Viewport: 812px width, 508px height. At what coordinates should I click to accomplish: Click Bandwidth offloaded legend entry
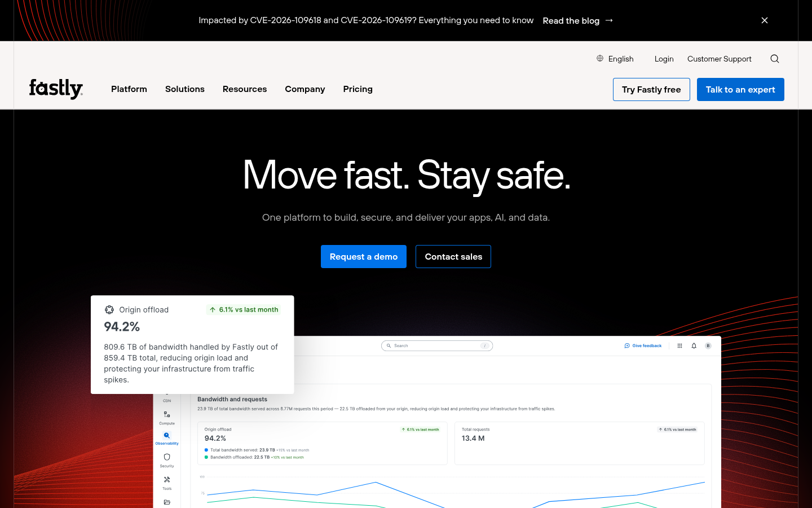click(254, 458)
